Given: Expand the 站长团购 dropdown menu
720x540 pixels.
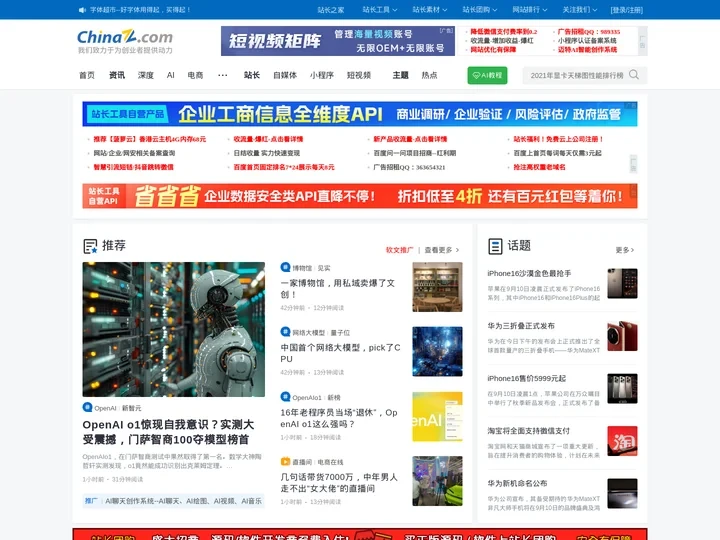Looking at the screenshot, I should click(x=480, y=10).
